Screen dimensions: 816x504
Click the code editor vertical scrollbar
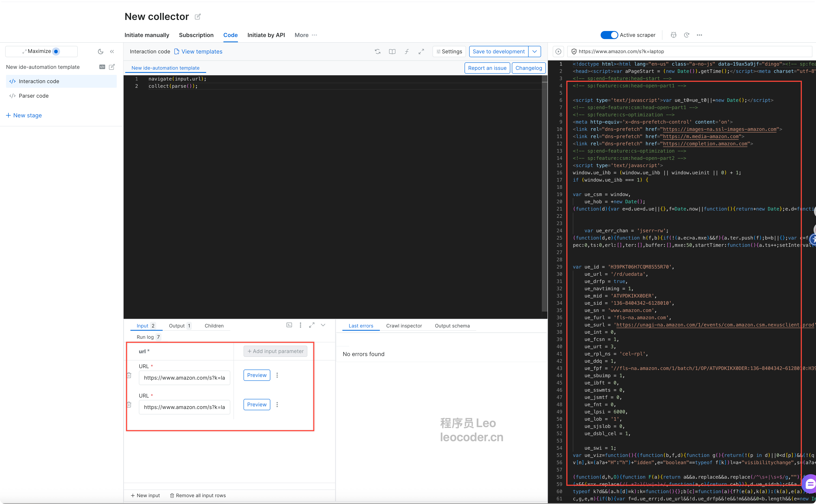[544, 193]
